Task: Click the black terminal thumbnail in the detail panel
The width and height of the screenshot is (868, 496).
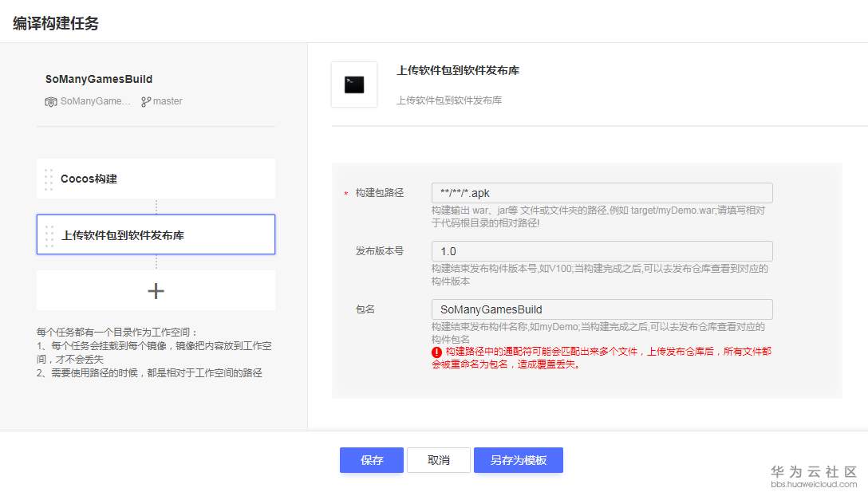Action: [x=354, y=84]
